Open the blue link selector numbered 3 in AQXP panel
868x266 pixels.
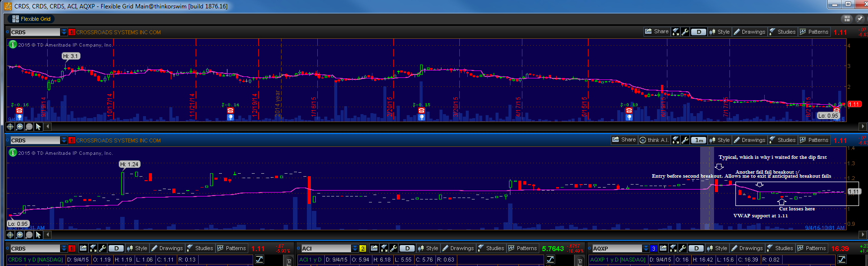pos(653,248)
